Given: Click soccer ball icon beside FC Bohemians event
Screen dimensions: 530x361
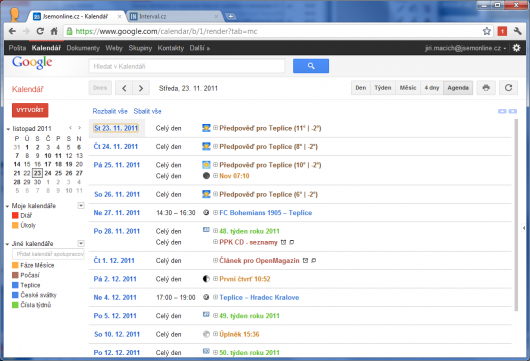Looking at the screenshot, I should coord(206,212).
